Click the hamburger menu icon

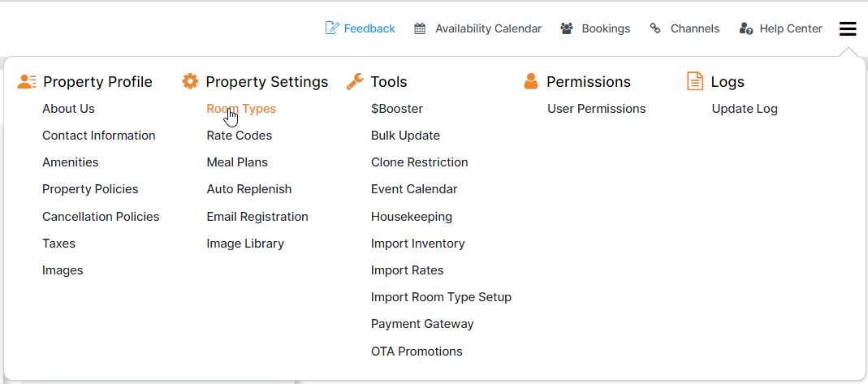tap(848, 29)
